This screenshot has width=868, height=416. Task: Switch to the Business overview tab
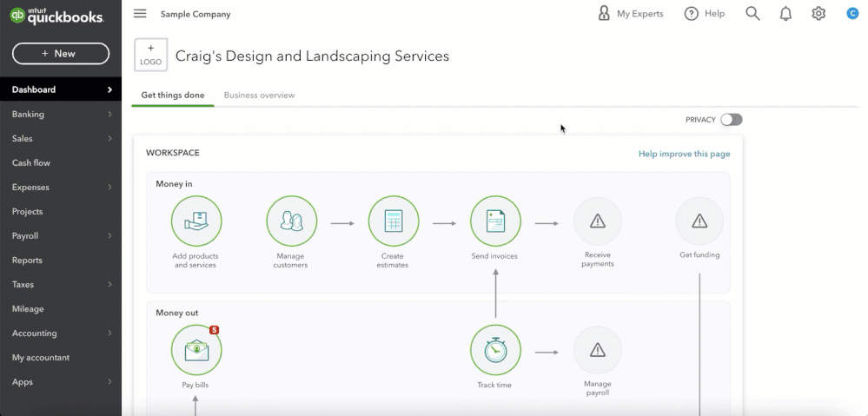[x=259, y=96]
